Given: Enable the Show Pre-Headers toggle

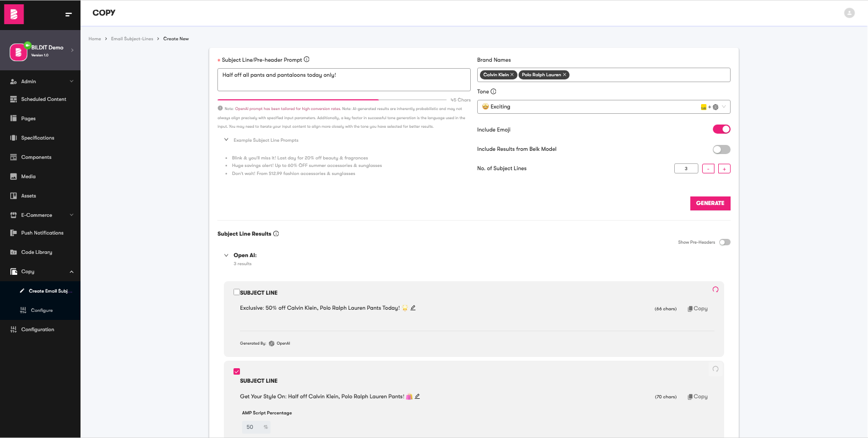Looking at the screenshot, I should 725,242.
